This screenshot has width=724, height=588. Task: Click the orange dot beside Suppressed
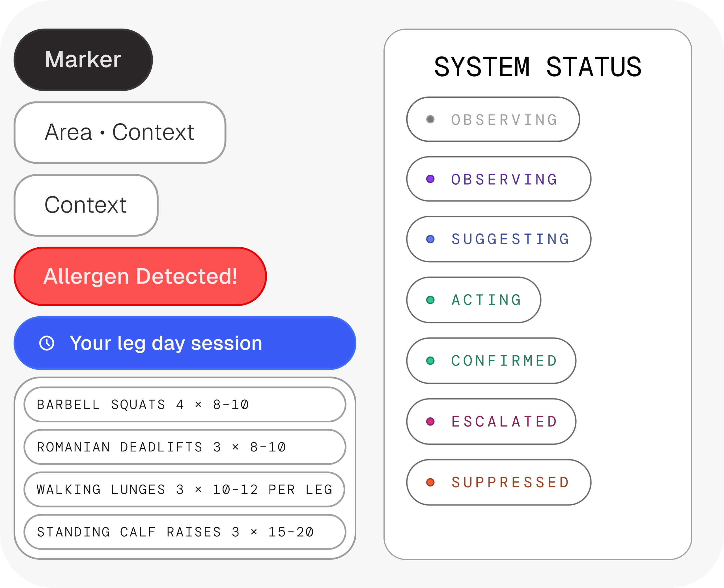click(430, 482)
